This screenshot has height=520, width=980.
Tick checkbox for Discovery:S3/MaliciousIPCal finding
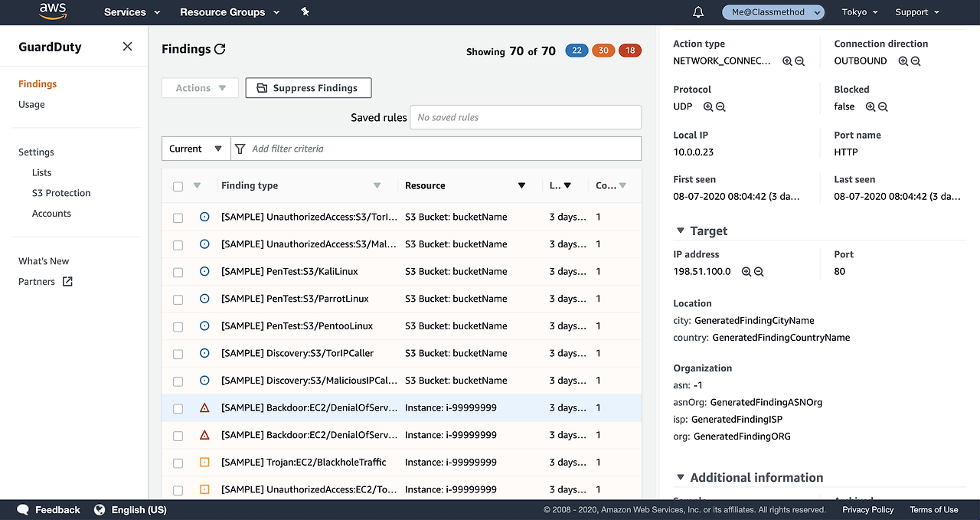click(x=178, y=381)
